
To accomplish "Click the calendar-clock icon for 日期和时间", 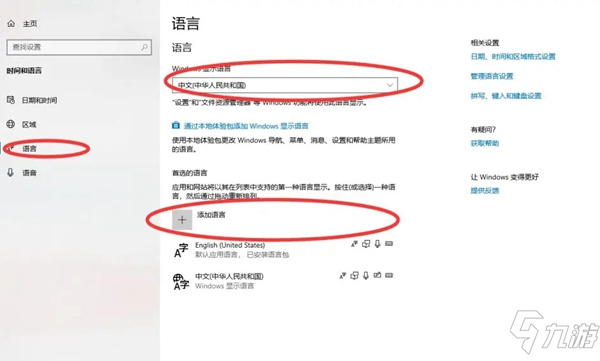I will 11,100.
